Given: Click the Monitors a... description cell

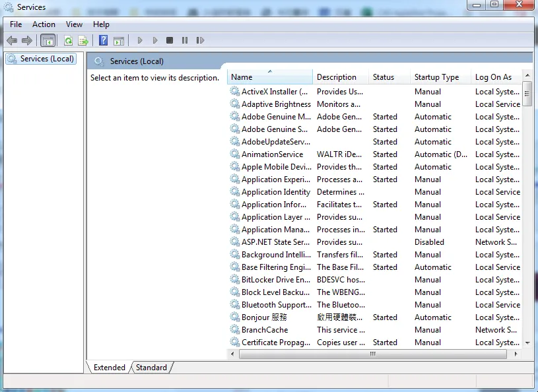Looking at the screenshot, I should [x=338, y=104].
